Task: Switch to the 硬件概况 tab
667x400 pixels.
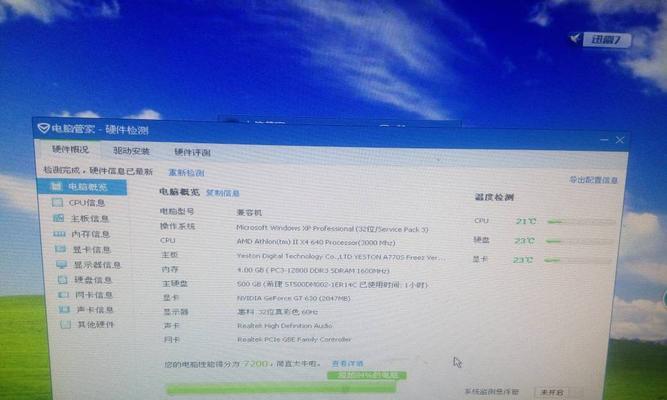Action: (70, 149)
